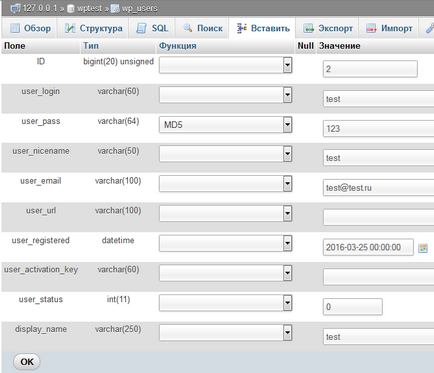Click the user_registered field name
Viewport: 434px width, 373px height.
41,240
